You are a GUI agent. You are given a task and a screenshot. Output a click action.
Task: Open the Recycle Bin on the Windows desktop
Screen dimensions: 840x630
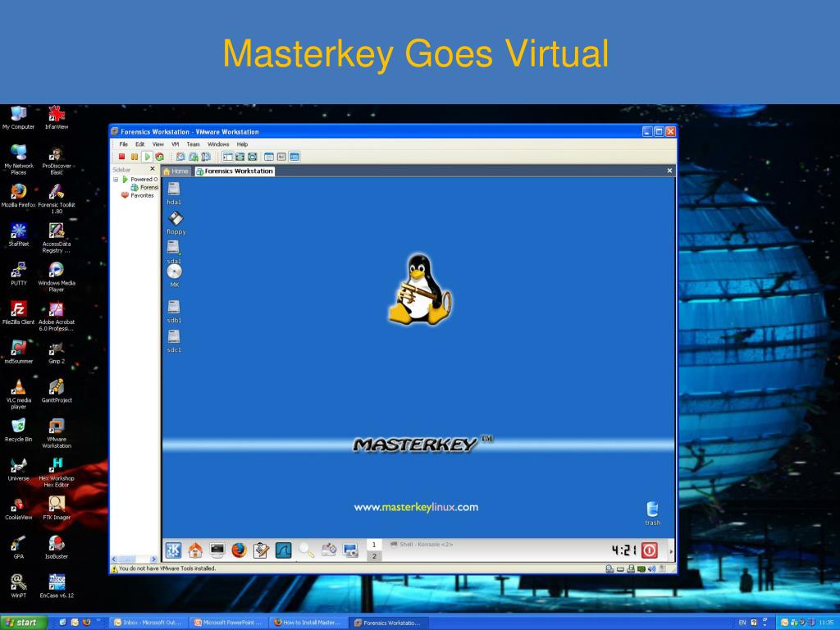tap(18, 430)
